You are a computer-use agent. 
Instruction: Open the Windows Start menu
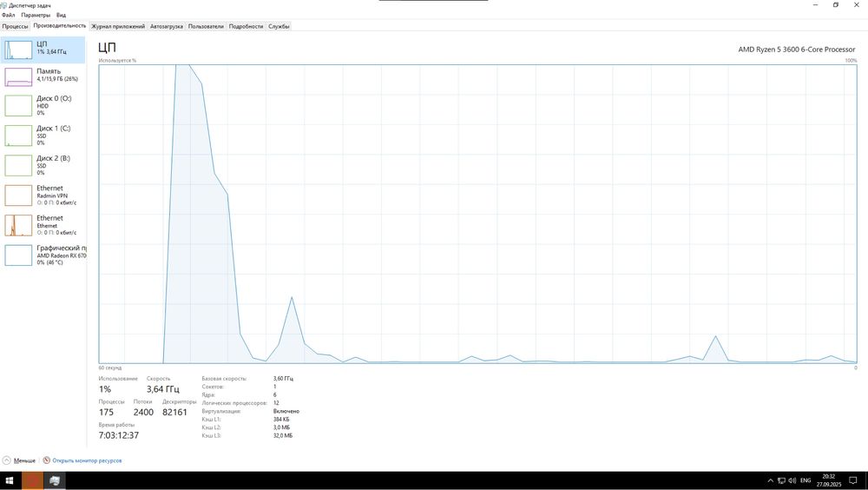(x=10, y=480)
